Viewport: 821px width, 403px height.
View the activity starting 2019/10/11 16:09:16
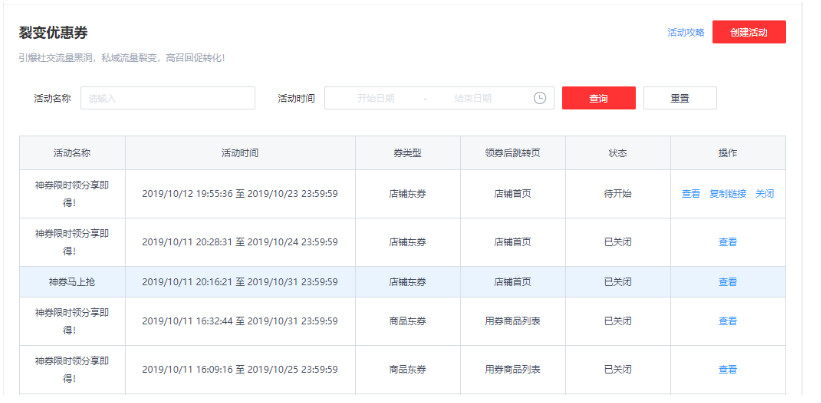tap(727, 369)
